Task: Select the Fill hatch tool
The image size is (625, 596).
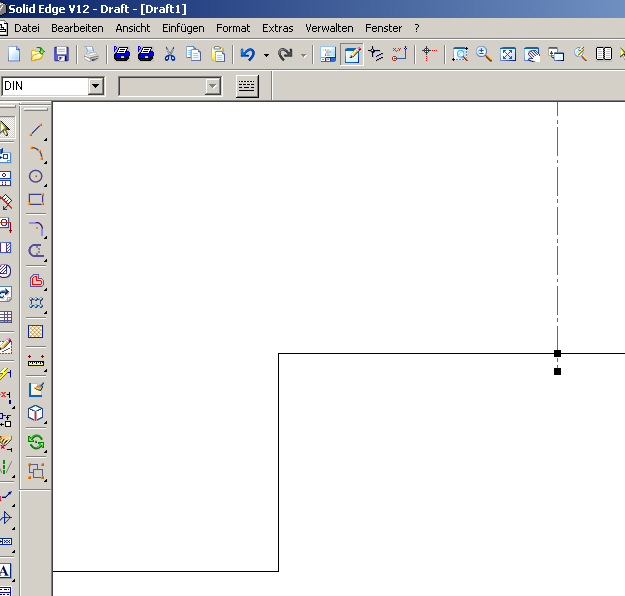Action: click(36, 332)
